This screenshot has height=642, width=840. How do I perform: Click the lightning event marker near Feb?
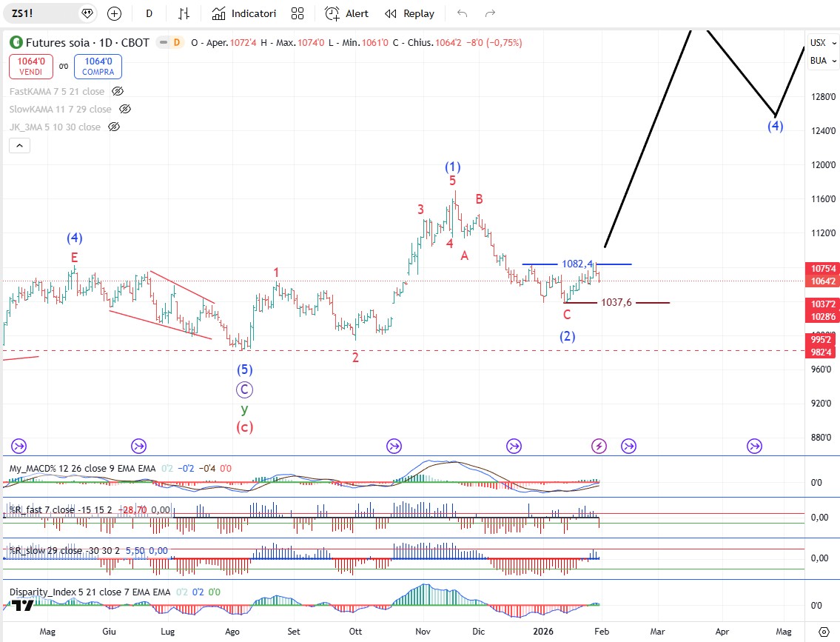599,446
